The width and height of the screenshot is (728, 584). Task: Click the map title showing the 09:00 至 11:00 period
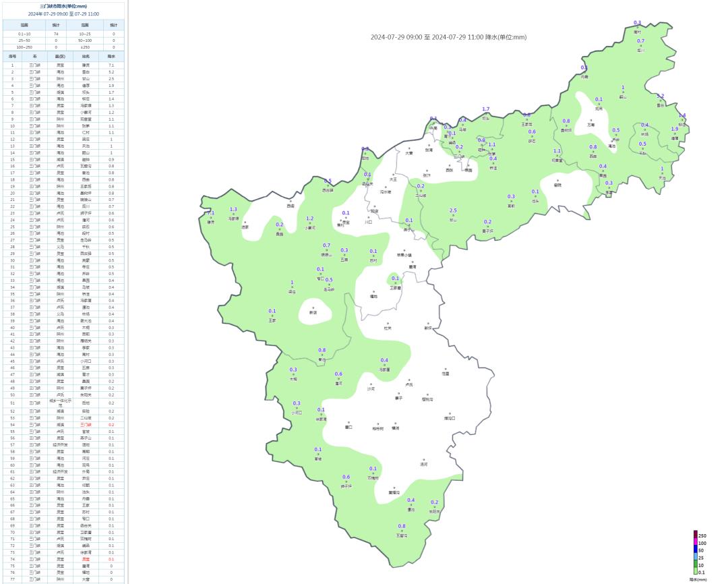click(x=448, y=37)
